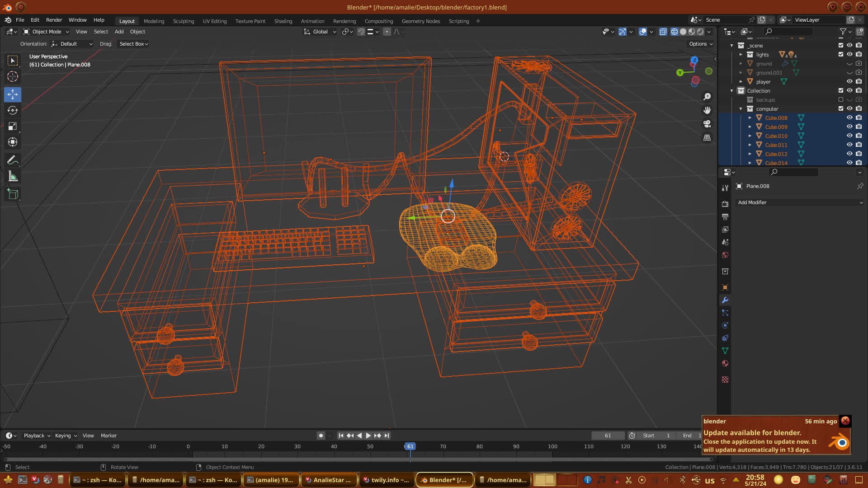
Task: Choose the Measure tool
Action: (x=13, y=177)
